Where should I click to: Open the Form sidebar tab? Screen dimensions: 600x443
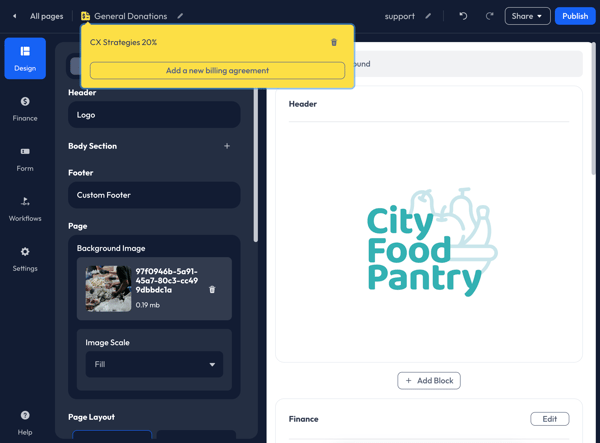pos(25,159)
